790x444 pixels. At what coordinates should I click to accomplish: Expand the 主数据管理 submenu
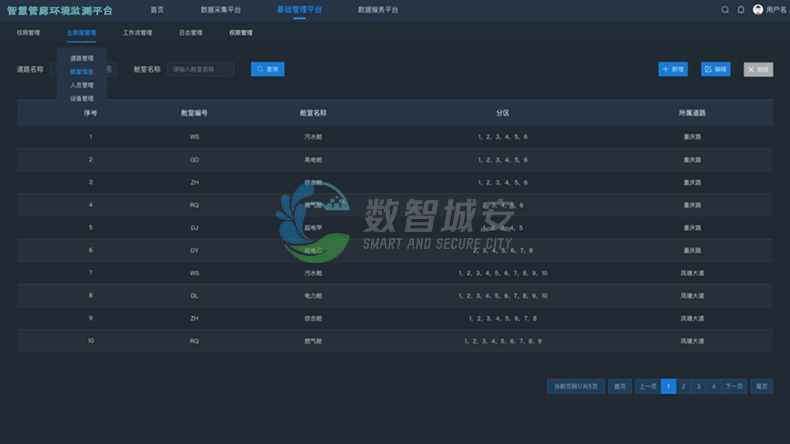[x=82, y=33]
